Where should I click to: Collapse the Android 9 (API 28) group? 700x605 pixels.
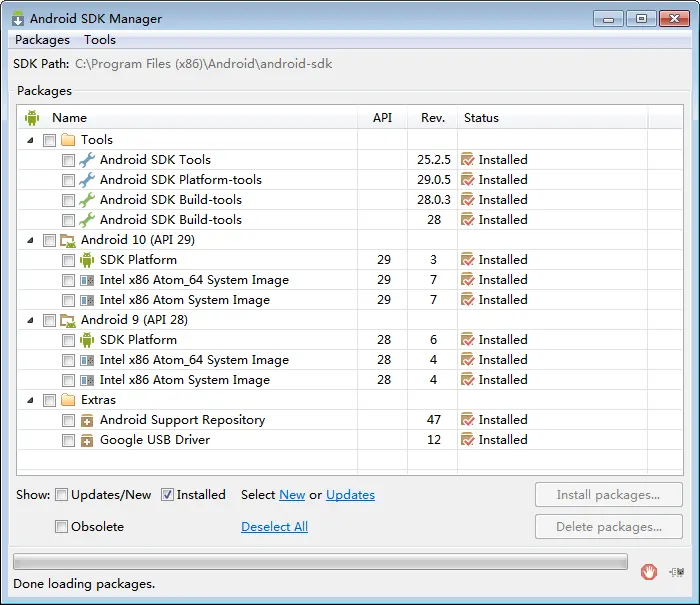pyautogui.click(x=30, y=320)
